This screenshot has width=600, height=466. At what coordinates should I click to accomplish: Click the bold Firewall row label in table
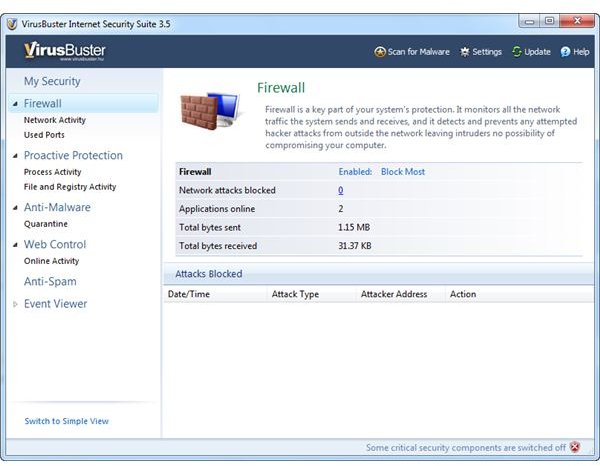tap(195, 172)
